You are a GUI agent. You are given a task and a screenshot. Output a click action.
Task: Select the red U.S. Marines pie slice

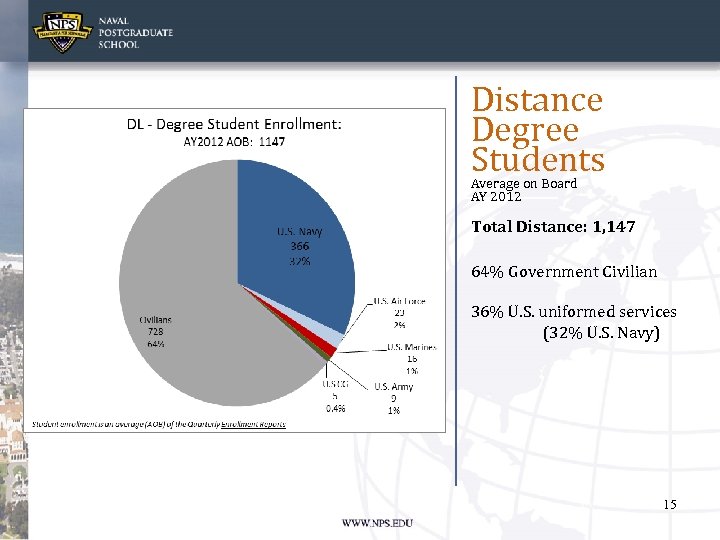click(330, 347)
